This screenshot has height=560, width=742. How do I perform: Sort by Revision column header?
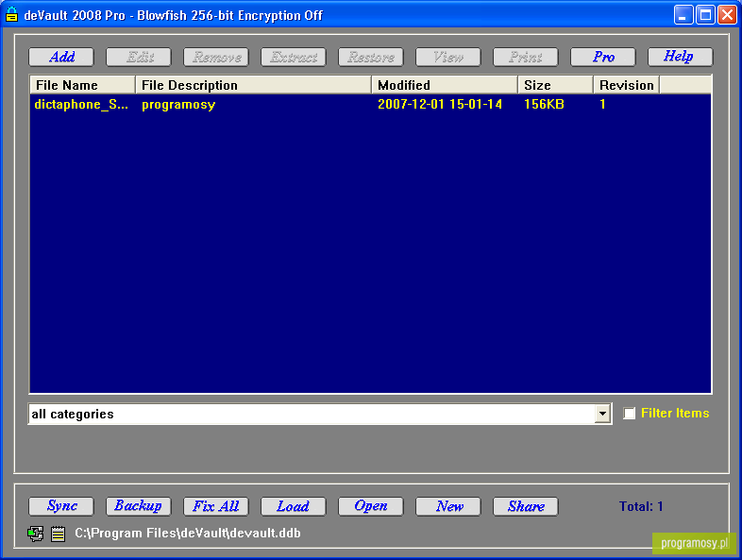point(627,85)
